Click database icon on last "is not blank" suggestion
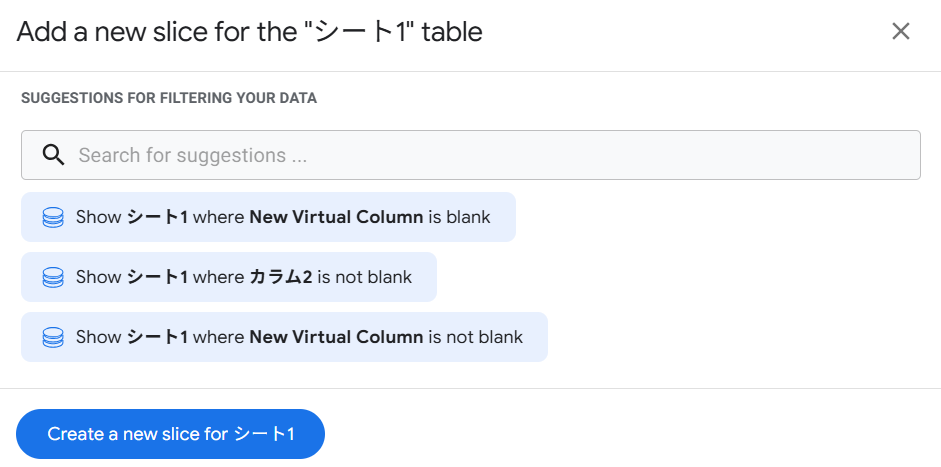This screenshot has height=467, width=941. 53,337
